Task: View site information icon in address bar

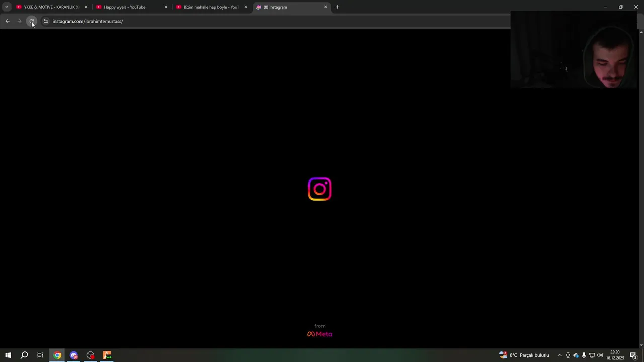Action: (x=46, y=21)
